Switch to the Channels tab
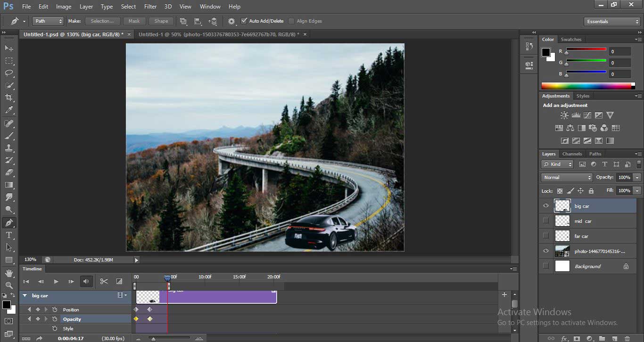 572,154
